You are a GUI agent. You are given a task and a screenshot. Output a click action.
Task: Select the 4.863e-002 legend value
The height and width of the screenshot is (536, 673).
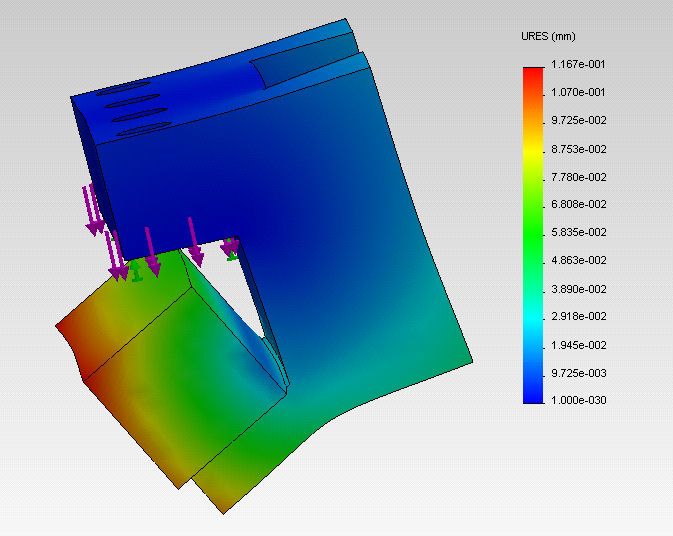pyautogui.click(x=579, y=260)
